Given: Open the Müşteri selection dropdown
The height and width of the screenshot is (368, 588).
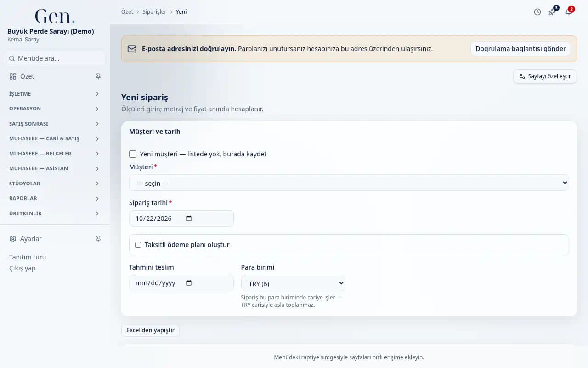Looking at the screenshot, I should tap(349, 183).
